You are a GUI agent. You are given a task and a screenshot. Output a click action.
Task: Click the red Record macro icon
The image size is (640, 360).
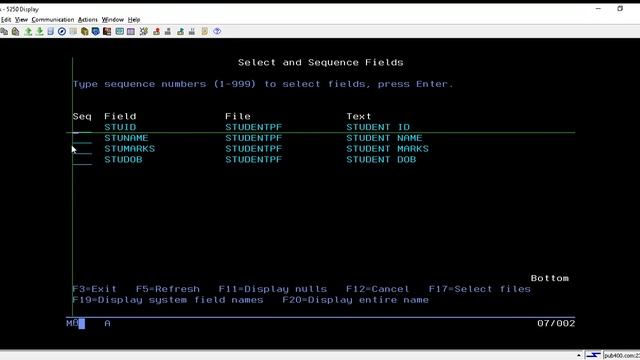point(156,31)
